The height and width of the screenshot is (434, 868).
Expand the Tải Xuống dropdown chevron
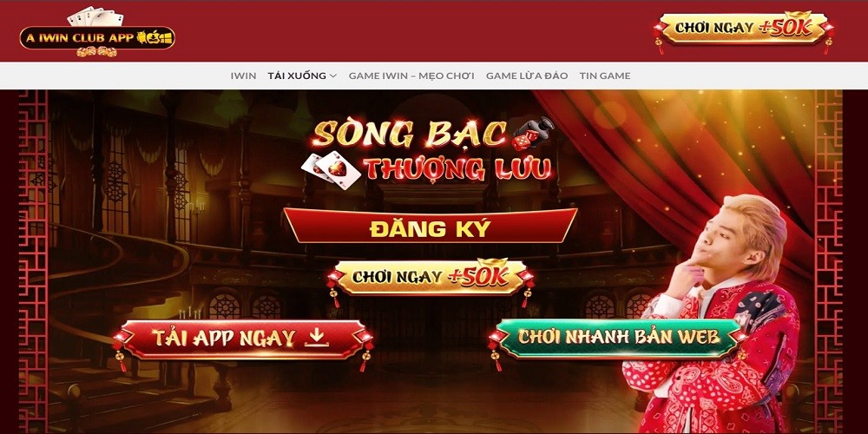(x=332, y=76)
